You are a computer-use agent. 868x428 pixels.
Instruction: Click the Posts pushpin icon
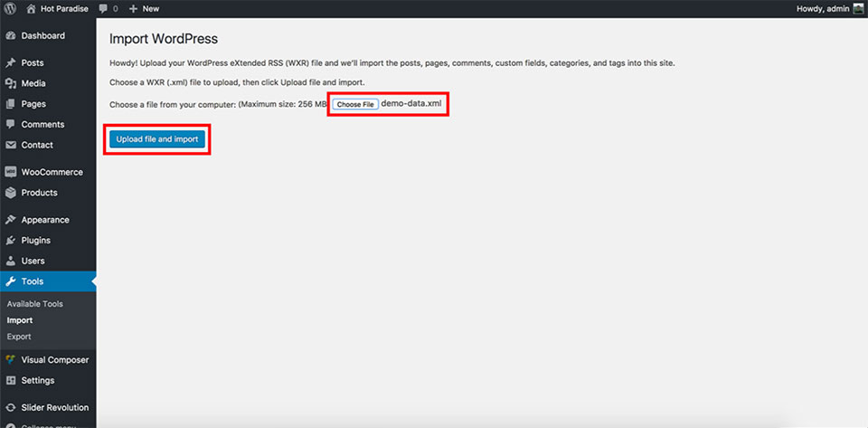tap(11, 63)
